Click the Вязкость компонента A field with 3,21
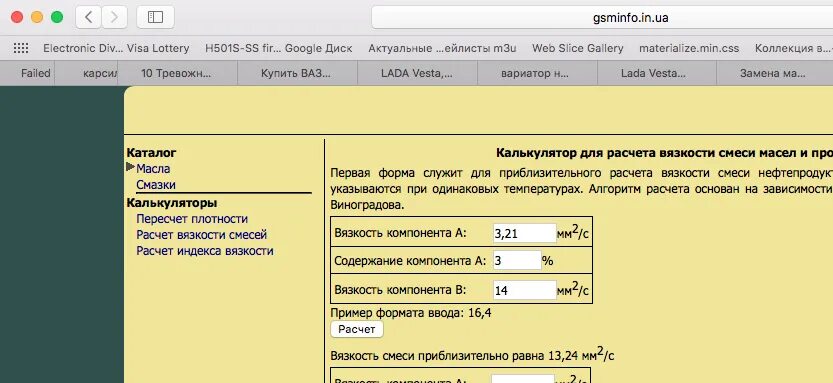833x383 pixels. [524, 233]
